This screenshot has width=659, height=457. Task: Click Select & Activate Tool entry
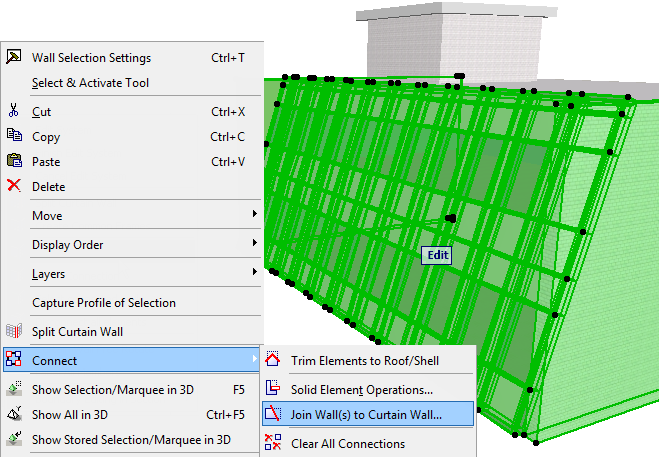pyautogui.click(x=90, y=82)
